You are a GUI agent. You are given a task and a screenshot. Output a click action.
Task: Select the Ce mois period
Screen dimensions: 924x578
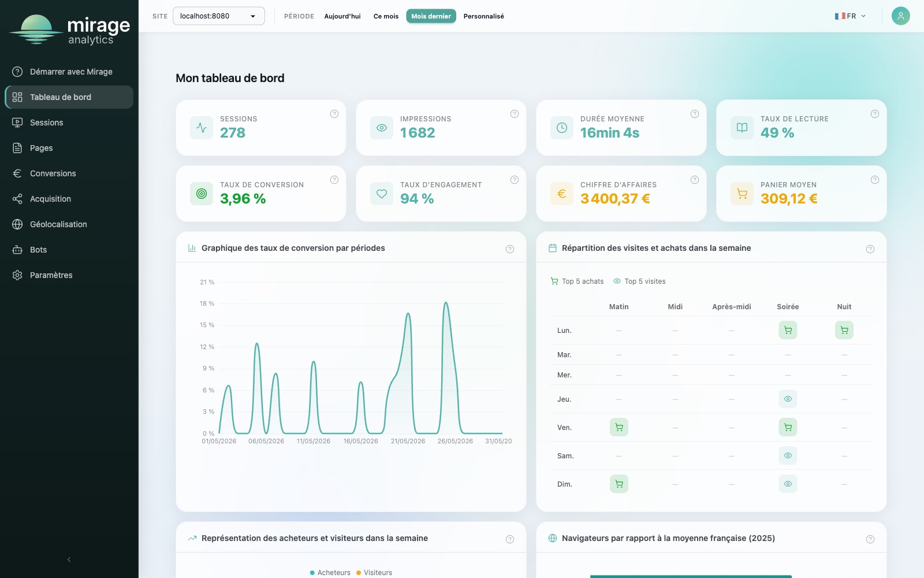tap(386, 16)
